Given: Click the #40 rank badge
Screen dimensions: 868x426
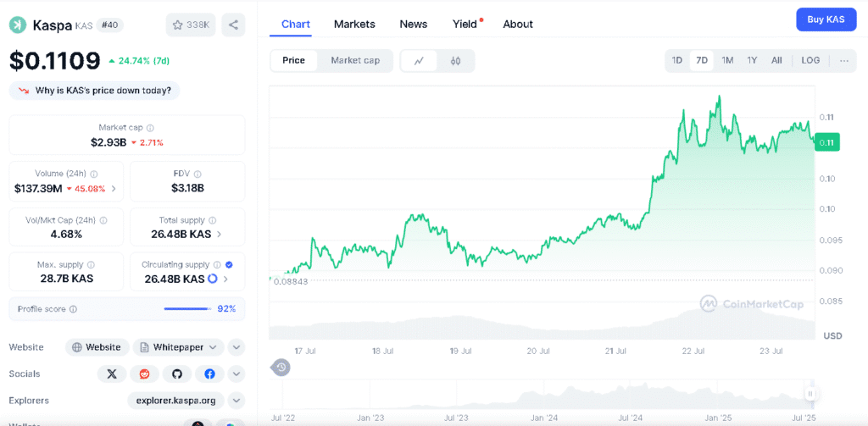Looking at the screenshot, I should pyautogui.click(x=109, y=25).
